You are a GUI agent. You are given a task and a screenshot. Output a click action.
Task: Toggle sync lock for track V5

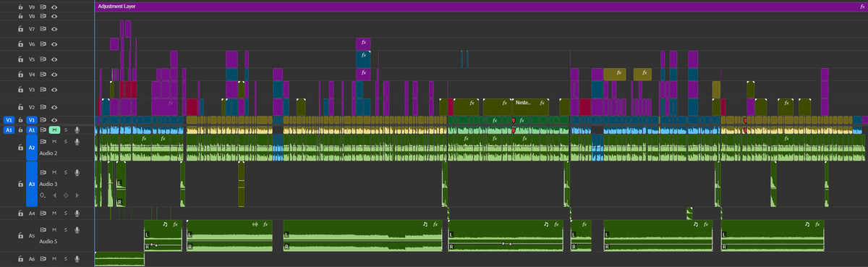click(43, 59)
